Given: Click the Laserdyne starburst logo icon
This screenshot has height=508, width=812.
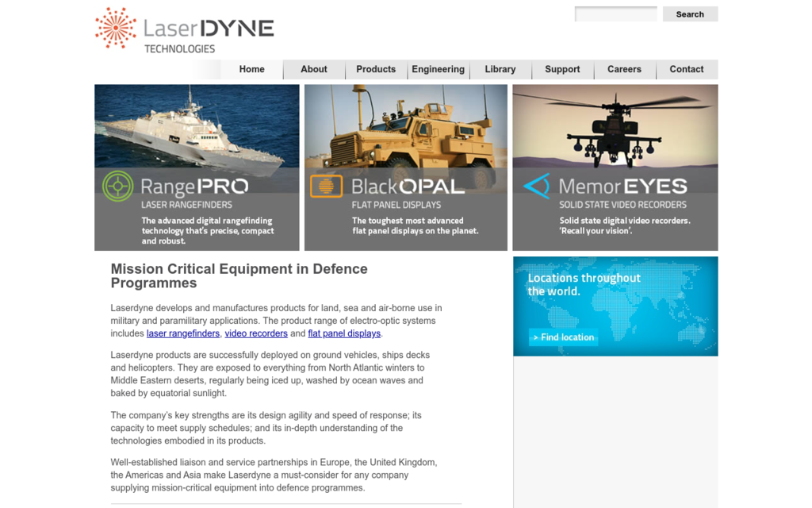Looking at the screenshot, I should tap(116, 28).
